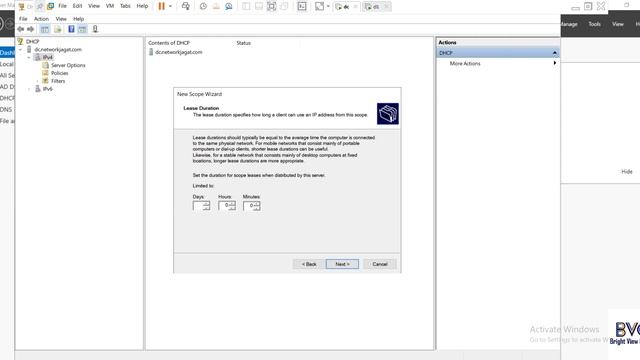Click Next in the New Scope Wizard

point(342,264)
